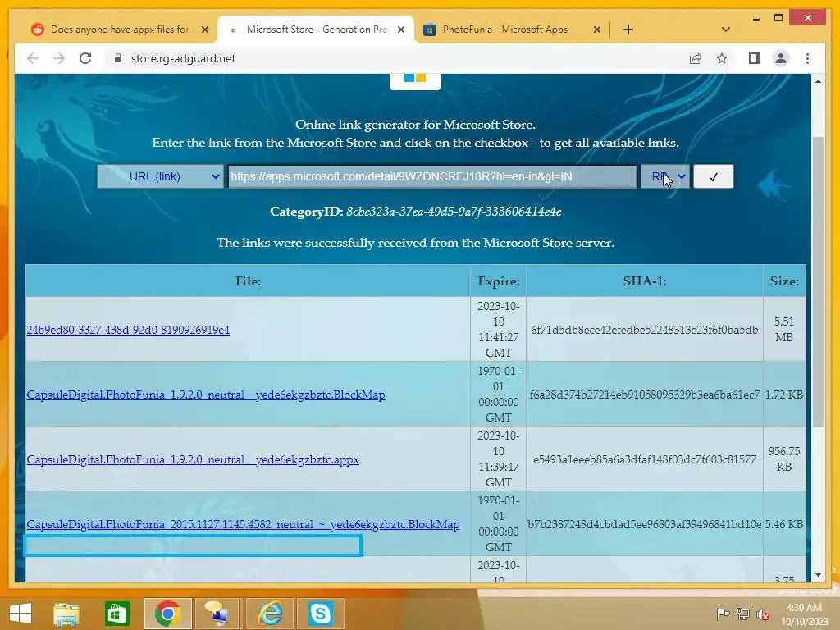
Task: Select the CategoryID value text
Action: point(454,212)
